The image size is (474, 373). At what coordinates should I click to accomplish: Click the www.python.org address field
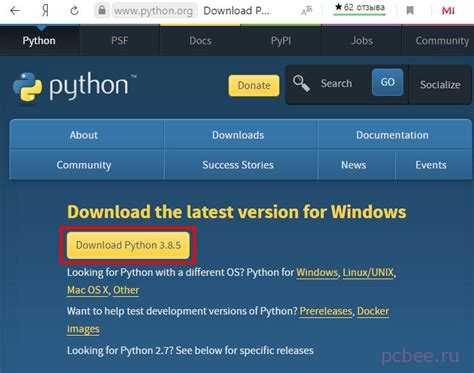[153, 11]
